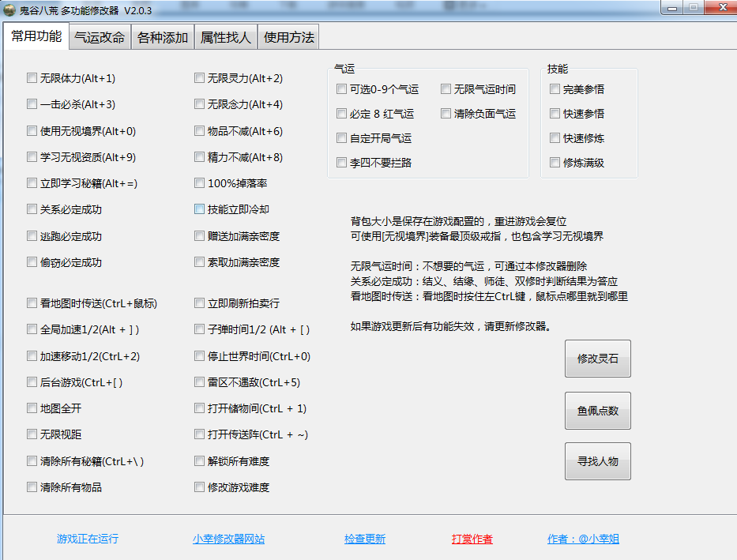
Task: Check 无限气运时间
Action: [446, 88]
